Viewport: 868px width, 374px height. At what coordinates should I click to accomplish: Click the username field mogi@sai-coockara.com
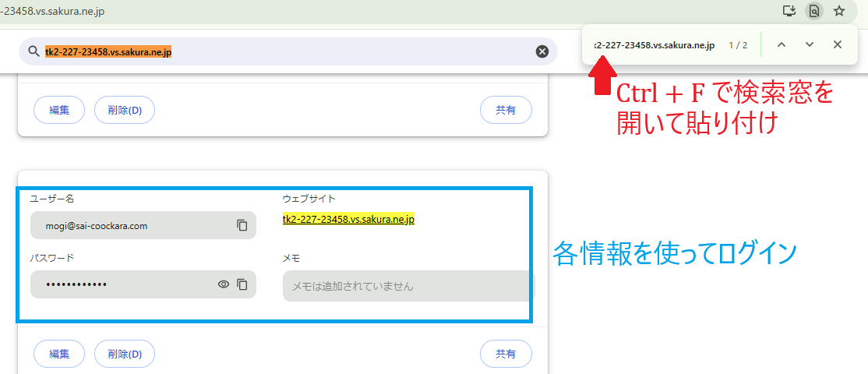(x=143, y=225)
